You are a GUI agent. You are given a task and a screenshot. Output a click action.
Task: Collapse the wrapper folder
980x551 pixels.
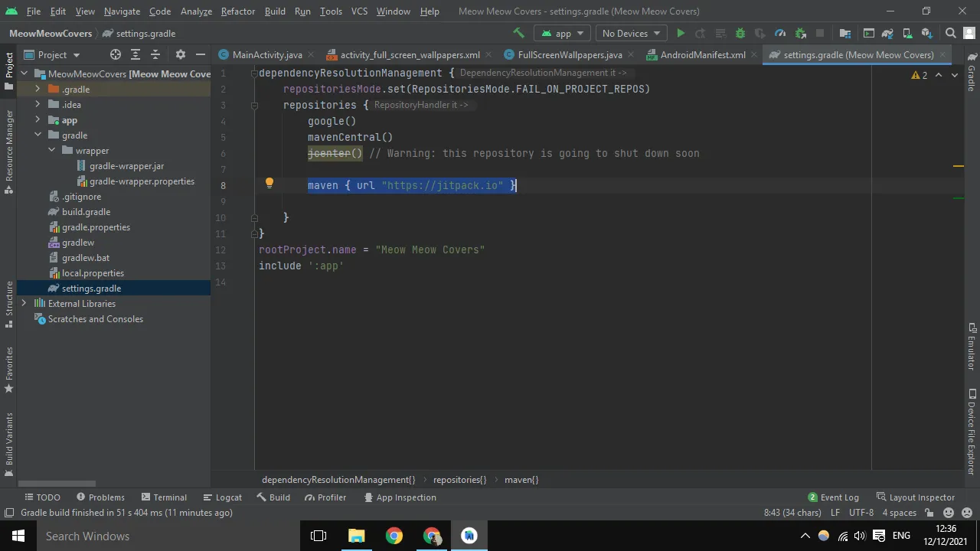51,150
